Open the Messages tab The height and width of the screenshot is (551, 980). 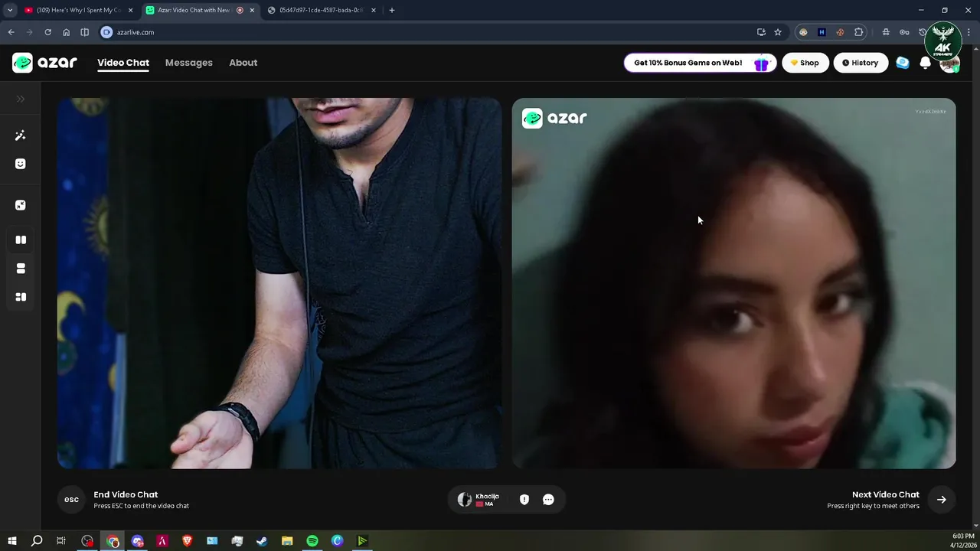(189, 63)
